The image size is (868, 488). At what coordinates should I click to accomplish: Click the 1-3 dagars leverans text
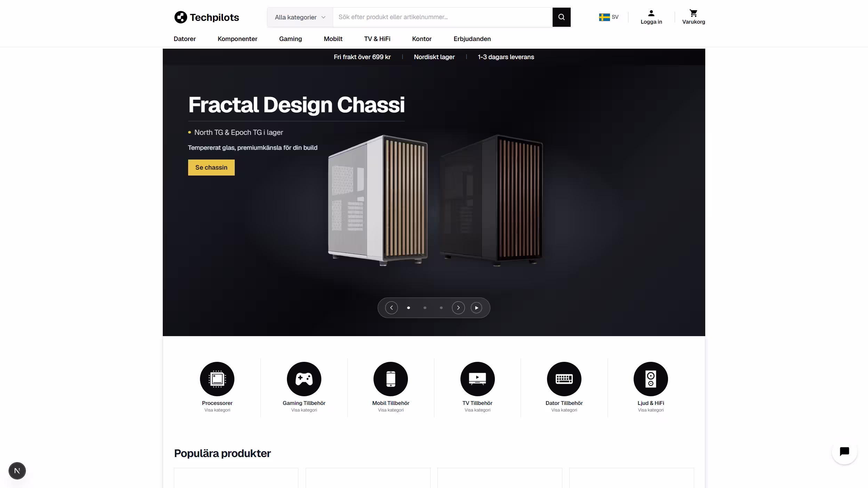pos(506,57)
